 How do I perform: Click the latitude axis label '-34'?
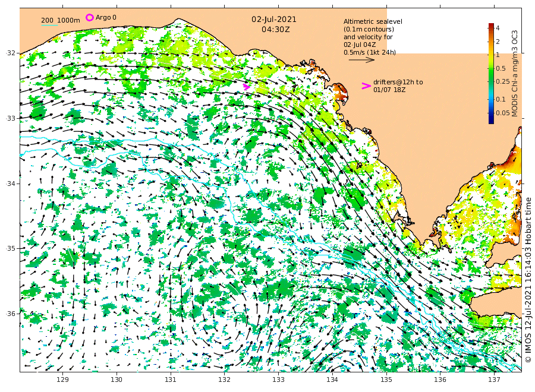(x=11, y=184)
